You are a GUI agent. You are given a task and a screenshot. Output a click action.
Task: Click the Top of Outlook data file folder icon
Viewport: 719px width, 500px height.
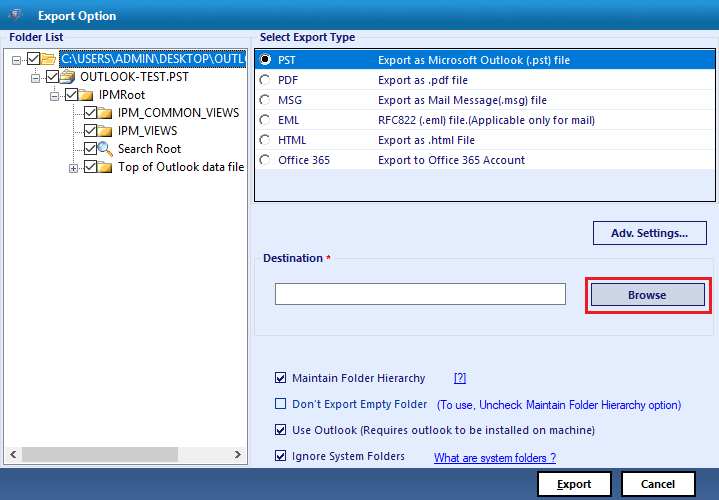(105, 167)
